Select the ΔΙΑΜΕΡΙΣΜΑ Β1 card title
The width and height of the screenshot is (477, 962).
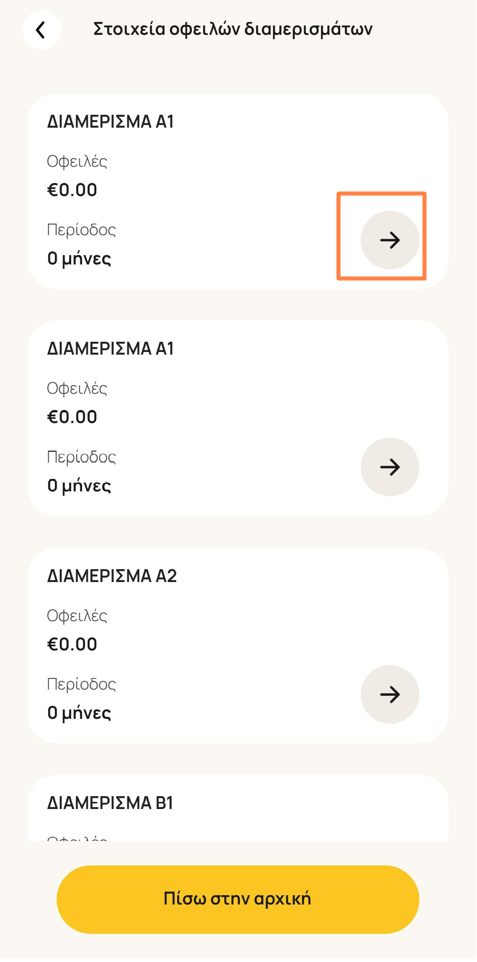110,803
